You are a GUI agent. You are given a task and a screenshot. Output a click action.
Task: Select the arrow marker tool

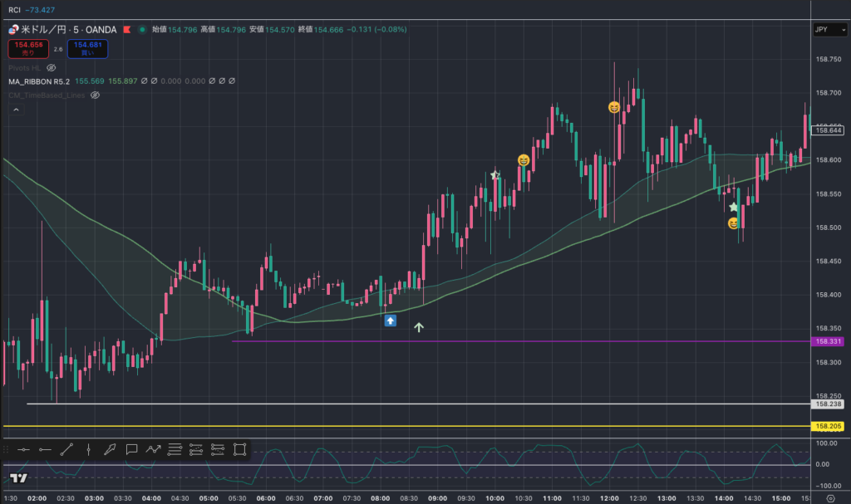pos(110,449)
